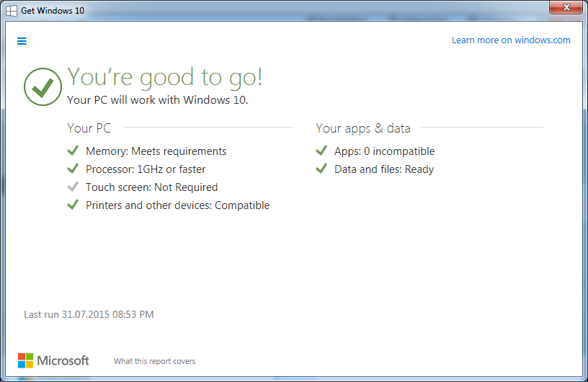588x382 pixels.
Task: Click What this report covers link
Action: pyautogui.click(x=154, y=361)
